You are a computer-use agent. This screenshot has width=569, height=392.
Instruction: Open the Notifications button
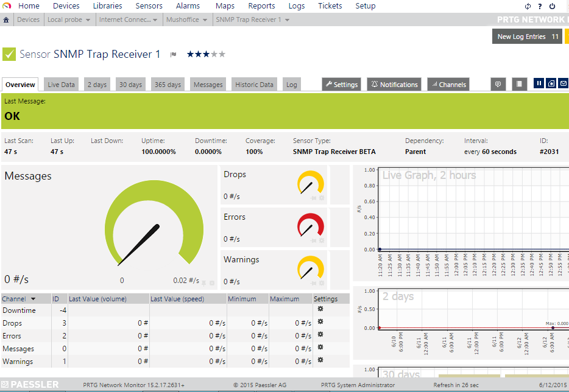394,85
